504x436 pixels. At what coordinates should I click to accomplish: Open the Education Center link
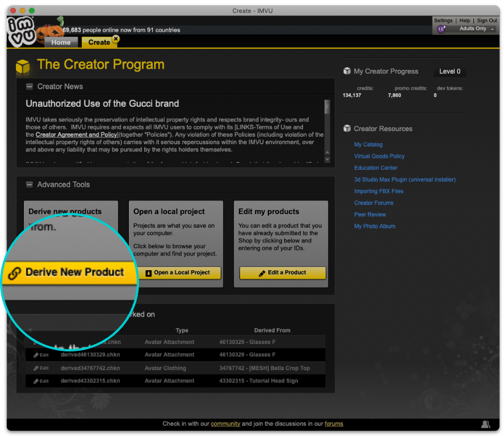[375, 167]
